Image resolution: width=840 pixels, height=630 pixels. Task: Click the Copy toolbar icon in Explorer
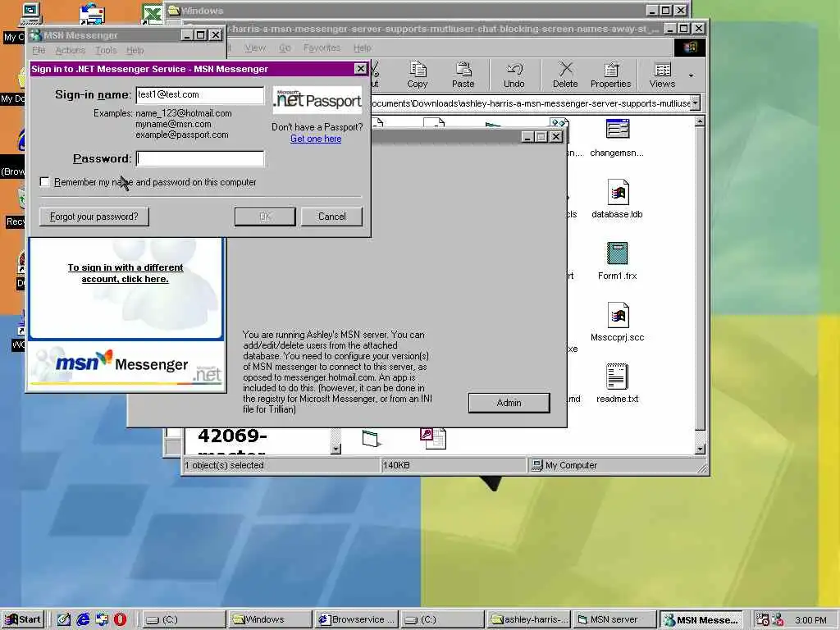(417, 75)
